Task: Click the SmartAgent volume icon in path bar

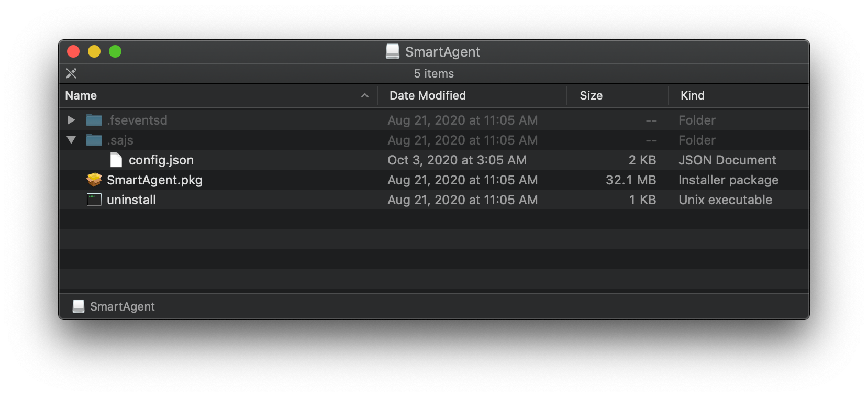Action: 79,306
